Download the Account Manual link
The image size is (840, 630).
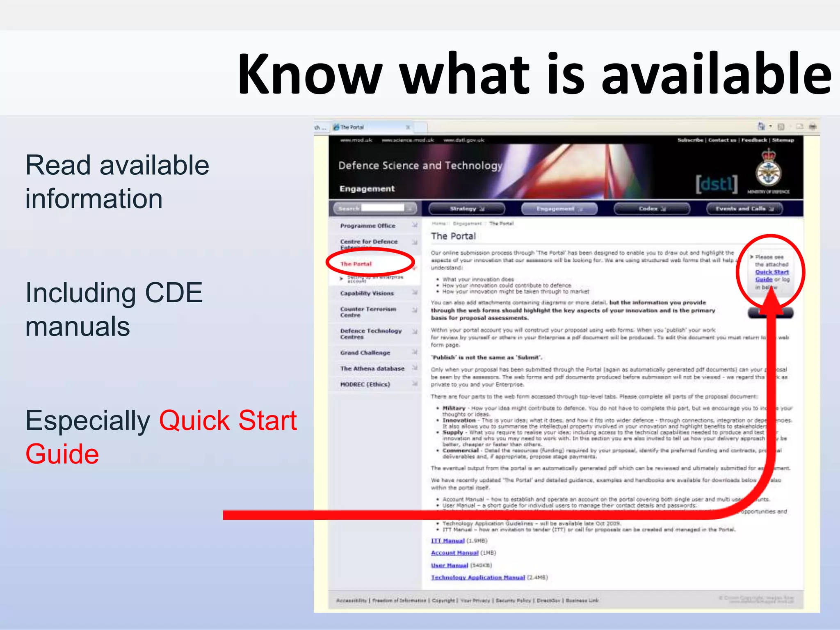(455, 553)
